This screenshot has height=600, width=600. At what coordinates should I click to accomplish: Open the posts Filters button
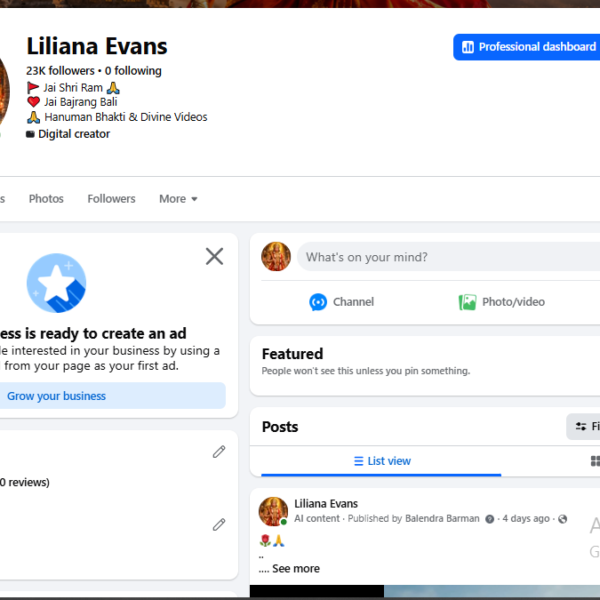(x=583, y=426)
